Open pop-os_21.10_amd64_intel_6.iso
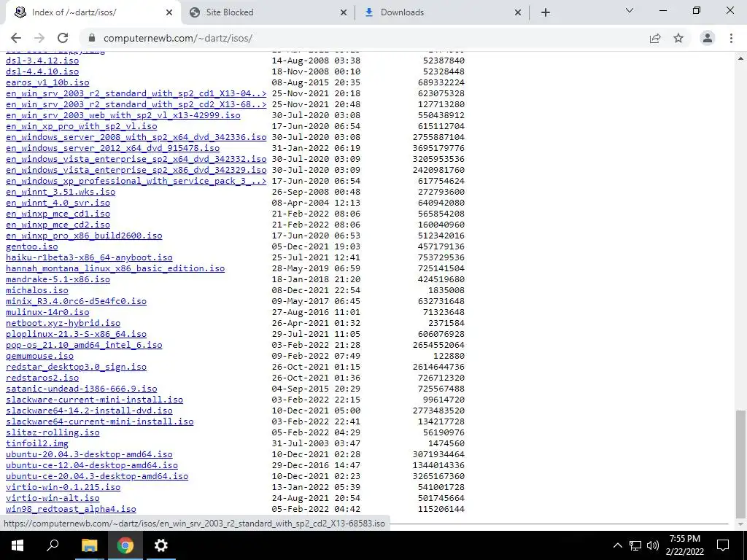This screenshot has width=747, height=560. [x=84, y=345]
